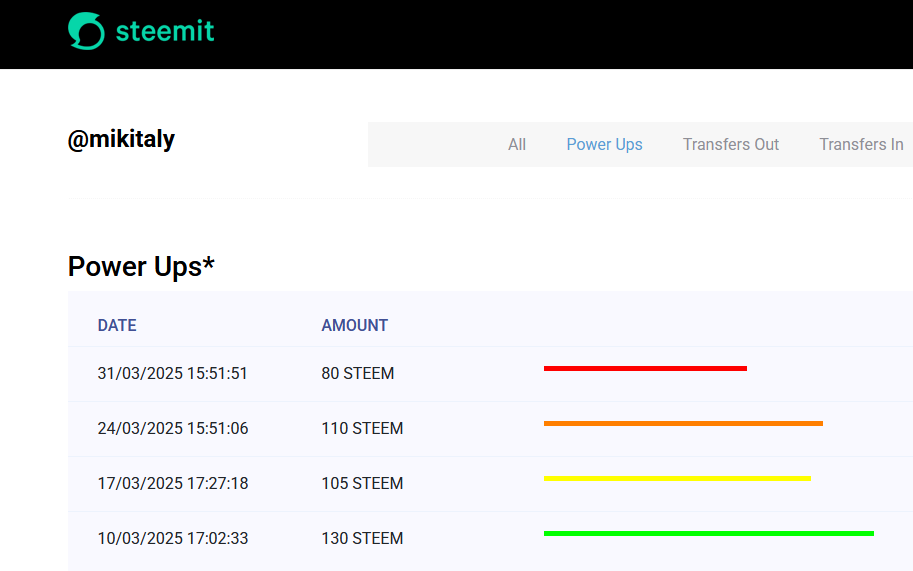Select the 17/03/2025 17:27:18 date entry
The width and height of the screenshot is (913, 571).
[173, 483]
